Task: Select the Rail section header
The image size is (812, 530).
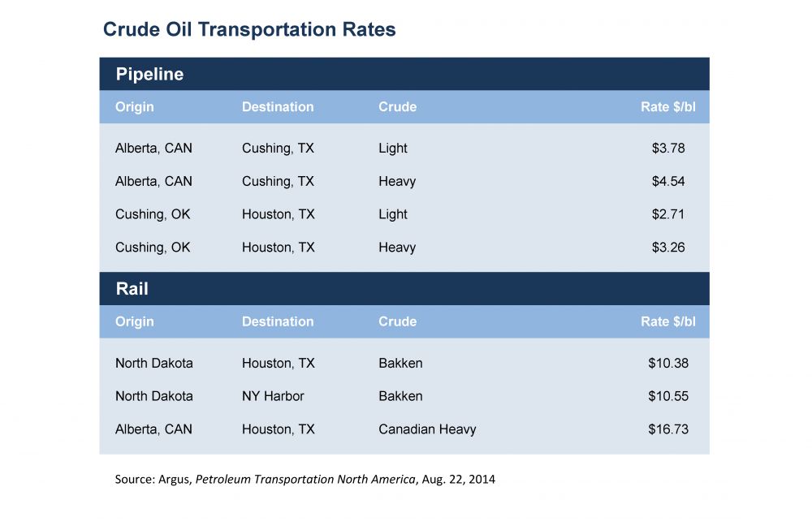Action: point(132,289)
